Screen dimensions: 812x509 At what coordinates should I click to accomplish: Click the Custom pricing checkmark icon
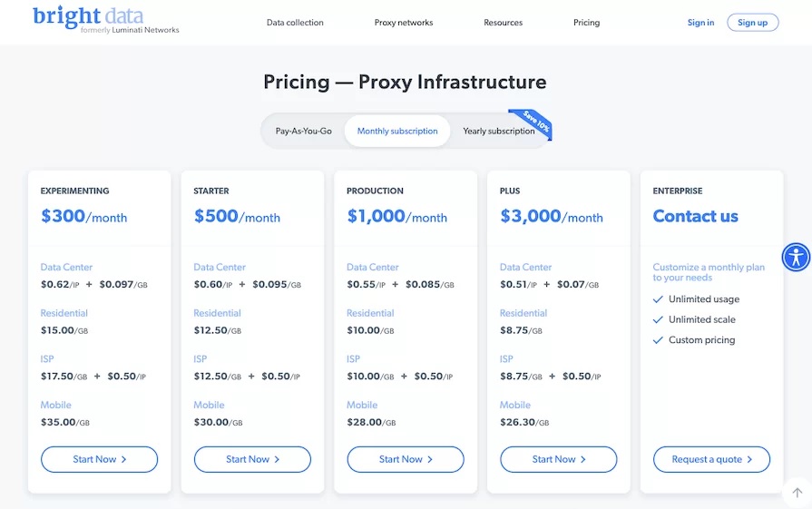pos(658,340)
